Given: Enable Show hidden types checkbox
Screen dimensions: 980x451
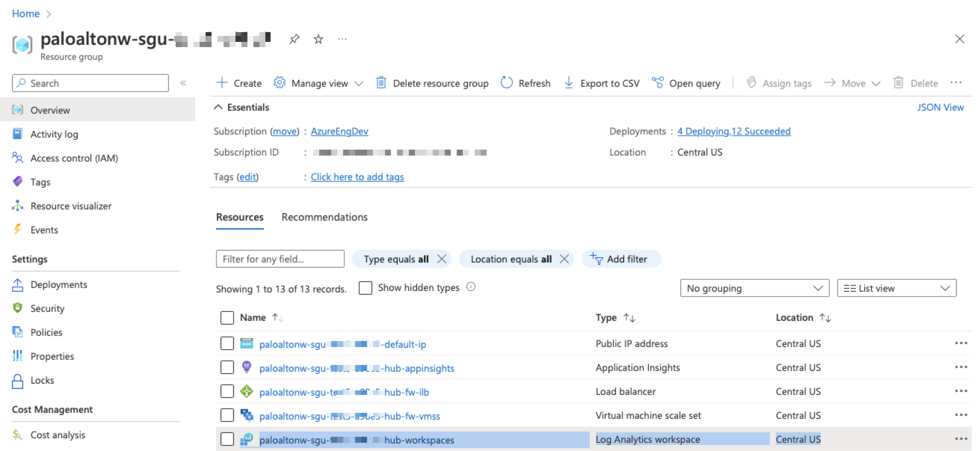Looking at the screenshot, I should pyautogui.click(x=365, y=288).
